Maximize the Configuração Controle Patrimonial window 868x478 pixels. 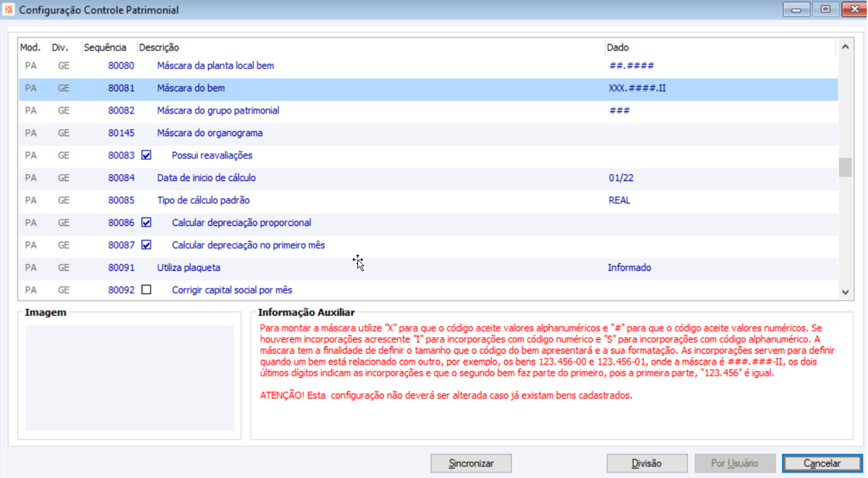[825, 10]
